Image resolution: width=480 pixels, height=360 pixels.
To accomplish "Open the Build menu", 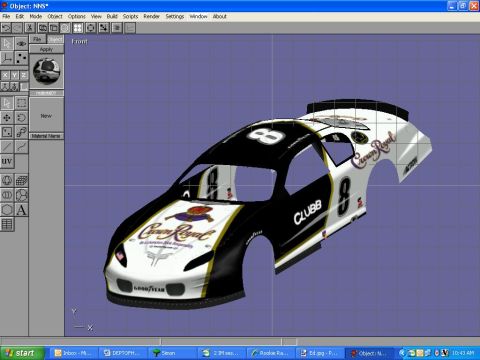I will point(112,16).
